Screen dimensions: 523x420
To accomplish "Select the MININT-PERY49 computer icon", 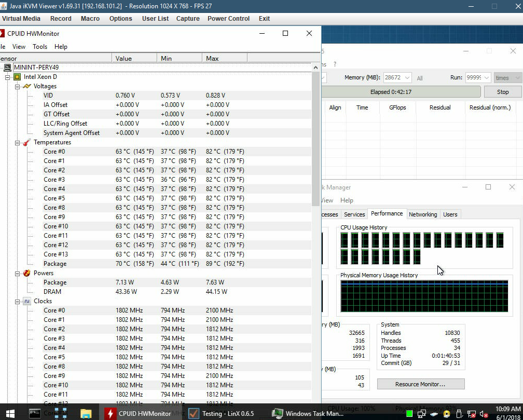I will point(7,67).
